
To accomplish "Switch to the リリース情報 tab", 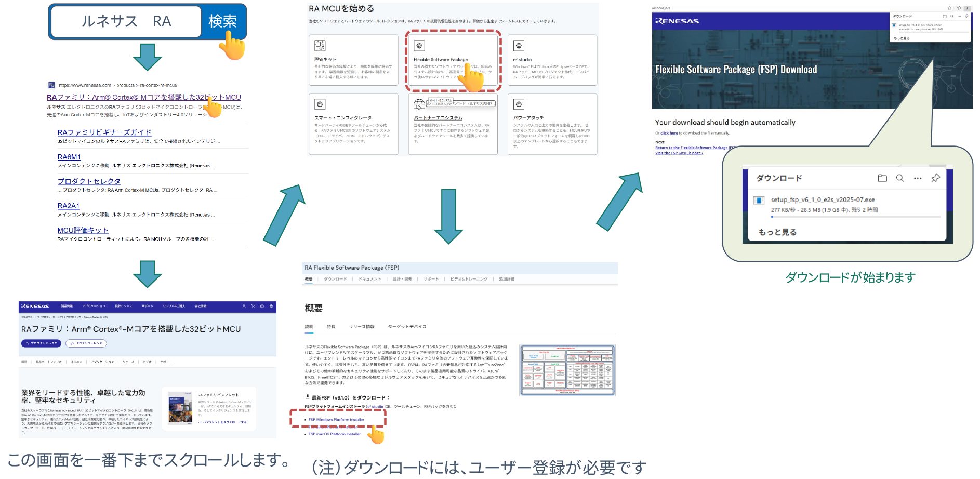I will (x=362, y=327).
